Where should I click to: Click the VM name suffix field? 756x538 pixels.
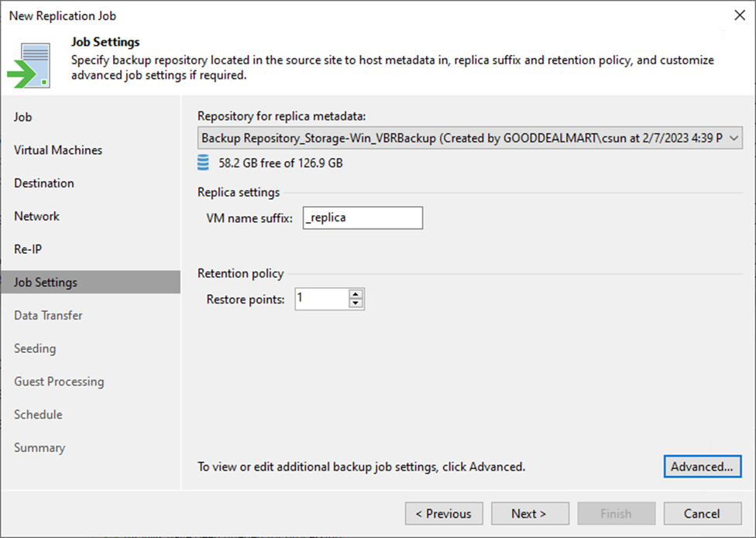[363, 218]
